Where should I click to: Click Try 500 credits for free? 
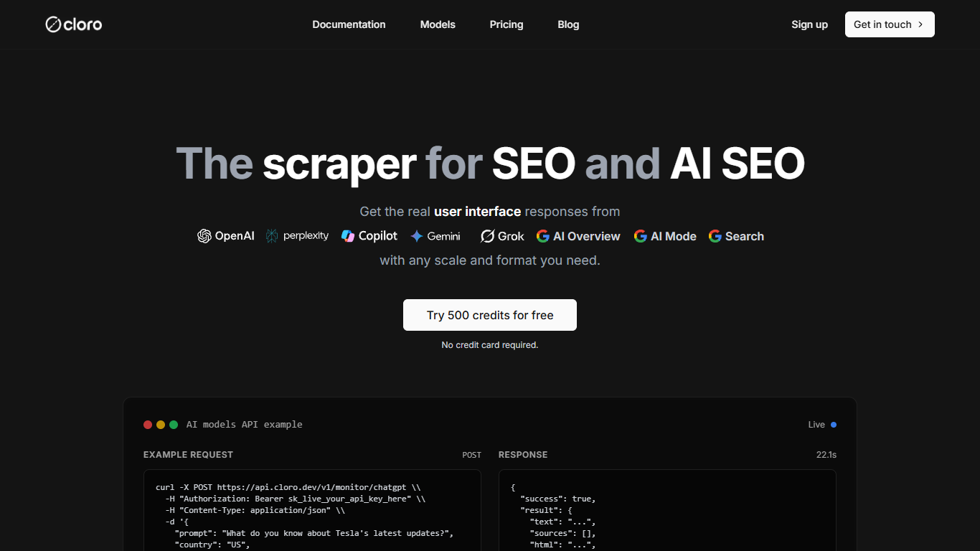[490, 315]
